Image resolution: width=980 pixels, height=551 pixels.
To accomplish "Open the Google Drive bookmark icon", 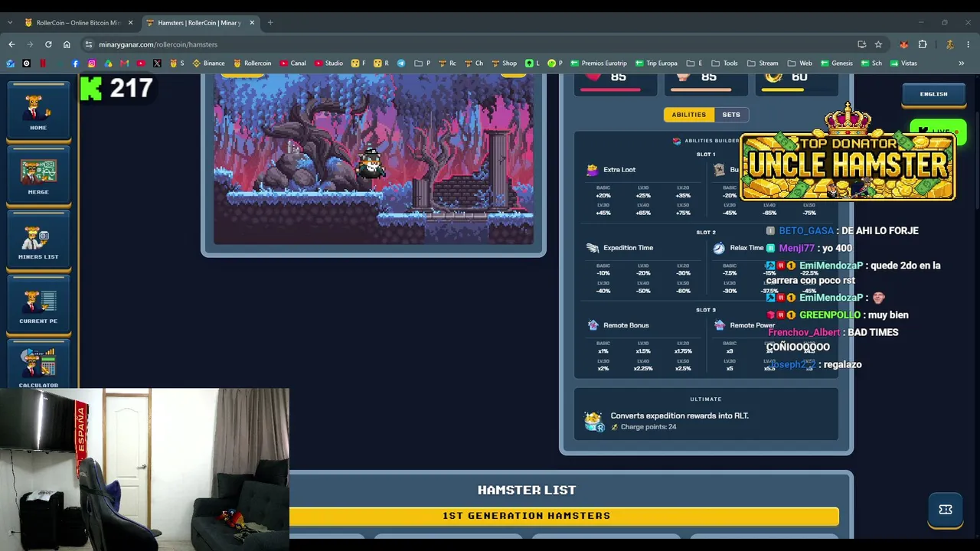I will tap(108, 64).
